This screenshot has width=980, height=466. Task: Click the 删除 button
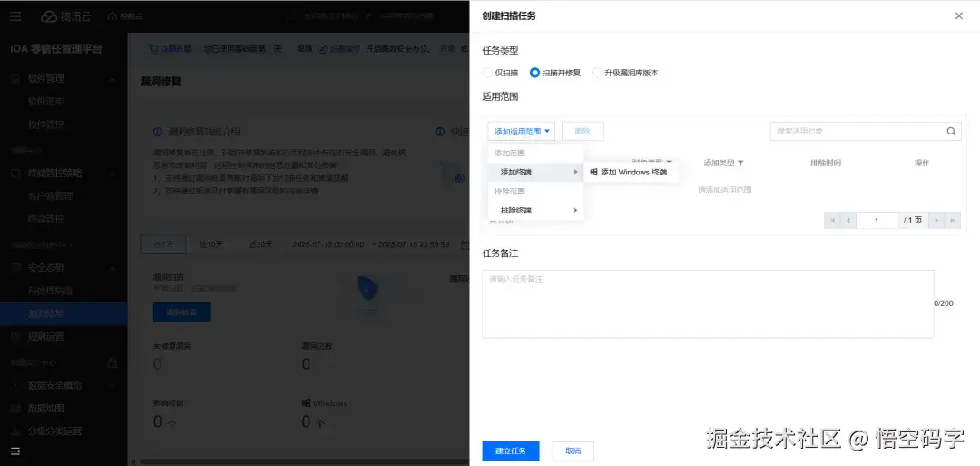click(x=583, y=132)
